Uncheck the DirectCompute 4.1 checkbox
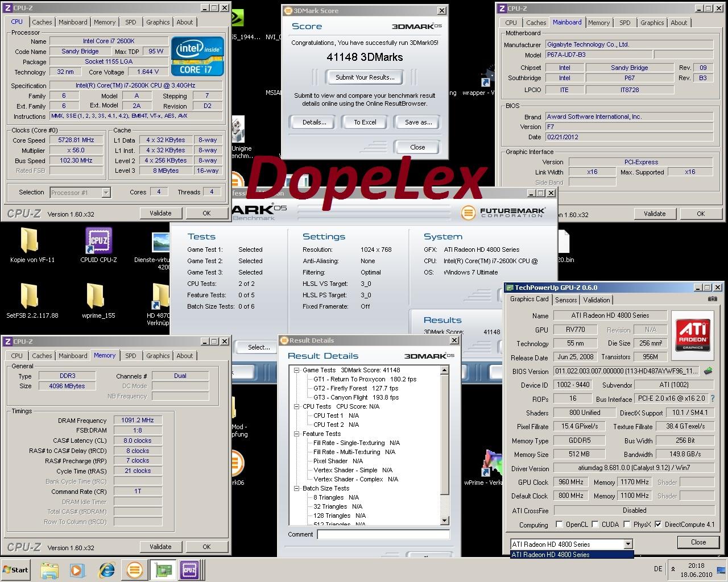The height and width of the screenshot is (582, 728). pyautogui.click(x=658, y=524)
